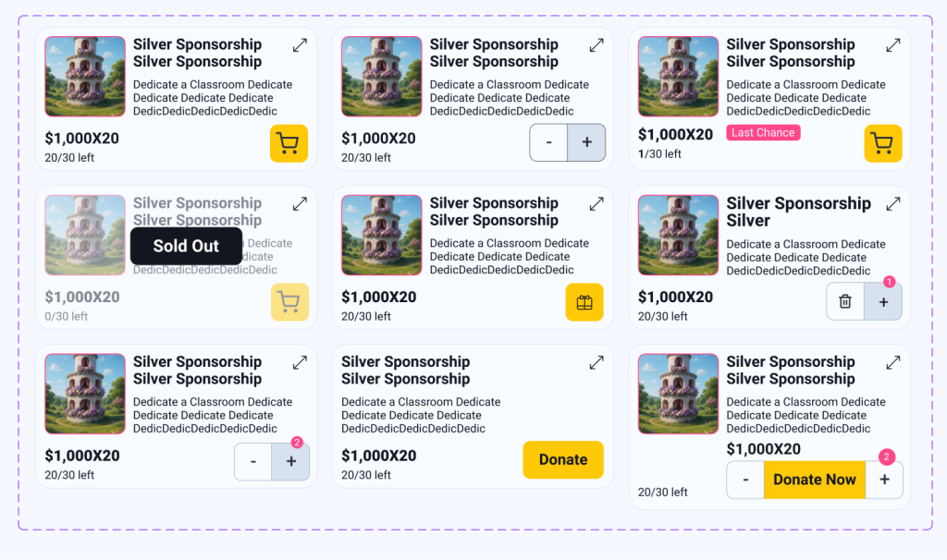Image resolution: width=947 pixels, height=560 pixels.
Task: Select the faded tower thumbnail on the Sold Out card
Action: (x=85, y=235)
